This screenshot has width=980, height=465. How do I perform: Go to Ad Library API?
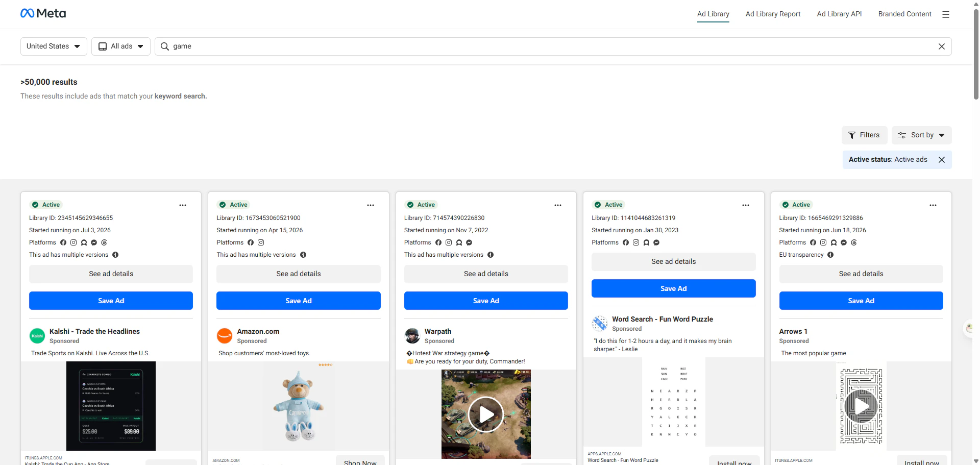click(839, 14)
